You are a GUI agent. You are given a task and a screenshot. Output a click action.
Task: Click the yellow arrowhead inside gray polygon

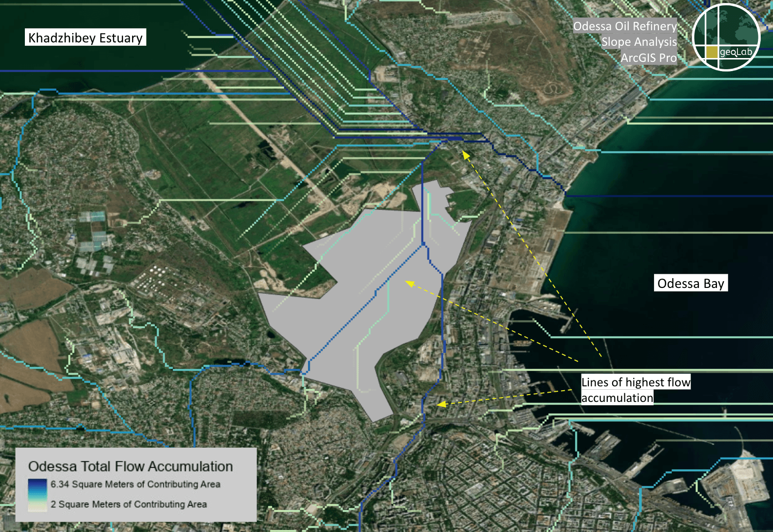[x=410, y=283]
